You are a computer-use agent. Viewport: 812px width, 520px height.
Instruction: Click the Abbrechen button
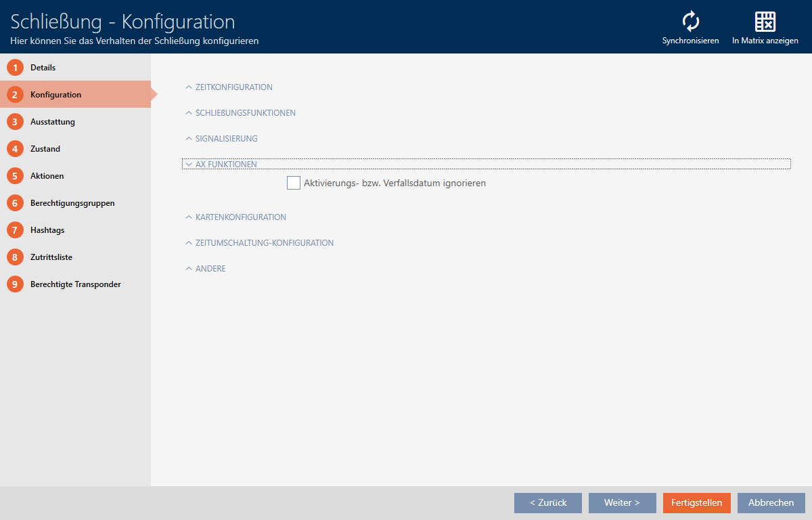pyautogui.click(x=771, y=503)
